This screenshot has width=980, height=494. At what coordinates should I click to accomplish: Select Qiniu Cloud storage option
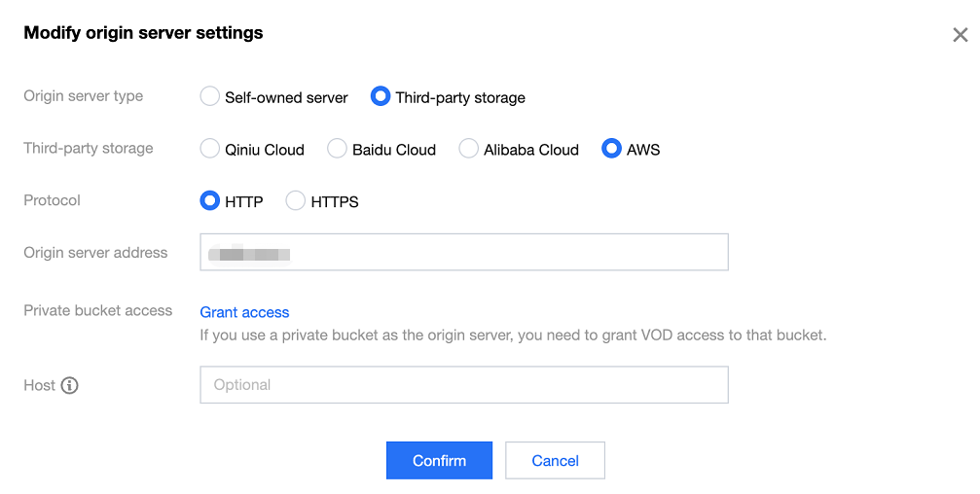click(x=209, y=150)
